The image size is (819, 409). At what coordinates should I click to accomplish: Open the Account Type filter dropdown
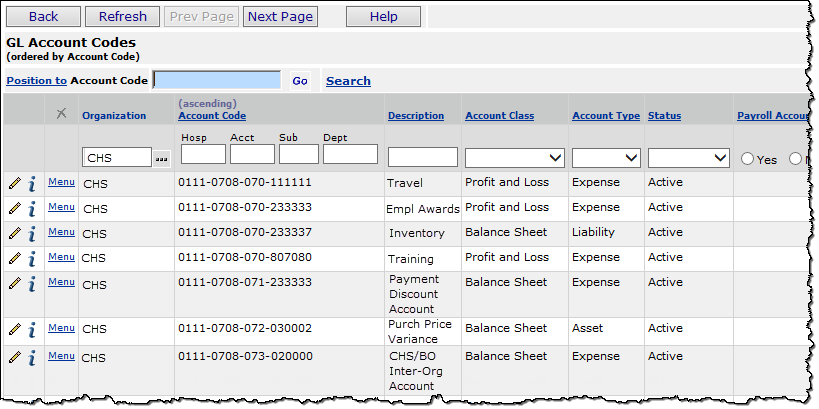click(606, 158)
